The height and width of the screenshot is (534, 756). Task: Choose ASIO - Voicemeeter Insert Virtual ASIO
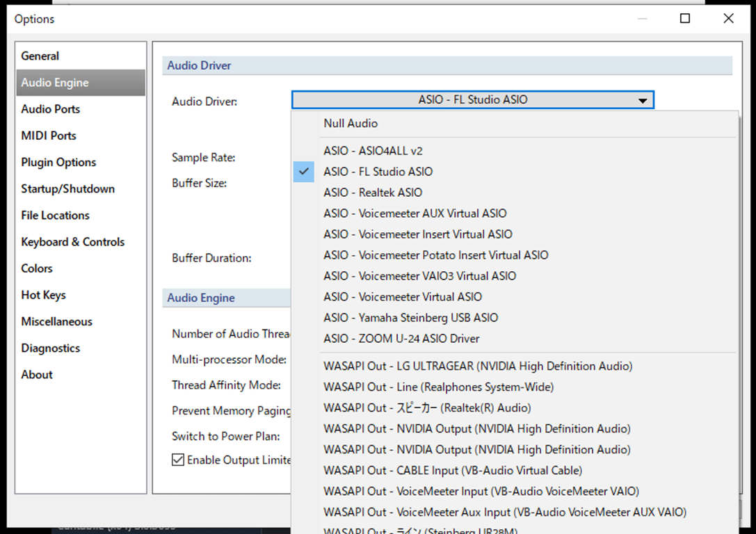coord(515,234)
